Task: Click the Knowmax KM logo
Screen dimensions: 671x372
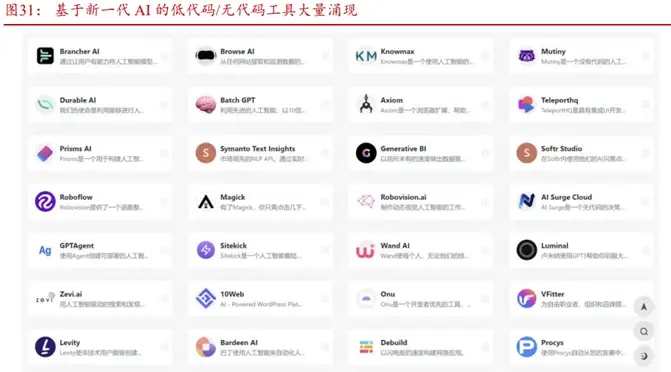Action: 366,56
